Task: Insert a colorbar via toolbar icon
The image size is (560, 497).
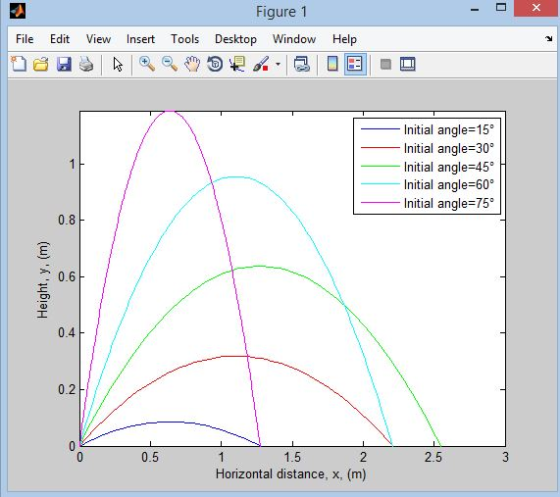Action: 332,64
